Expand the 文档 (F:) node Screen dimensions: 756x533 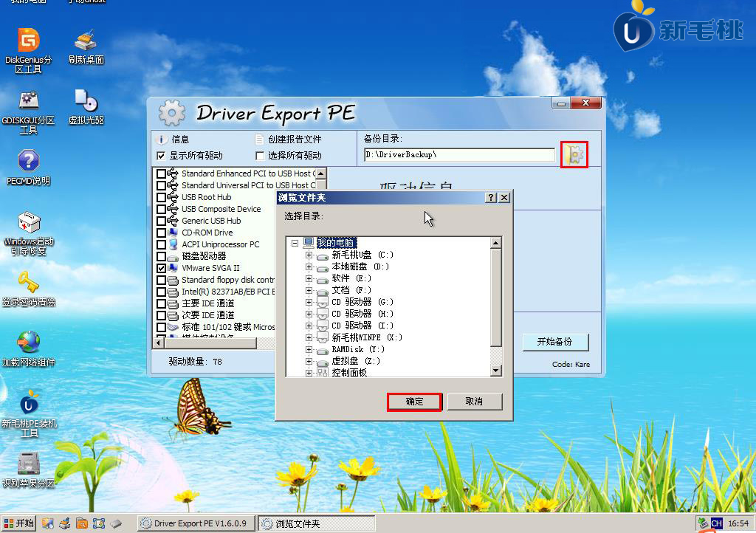click(309, 290)
